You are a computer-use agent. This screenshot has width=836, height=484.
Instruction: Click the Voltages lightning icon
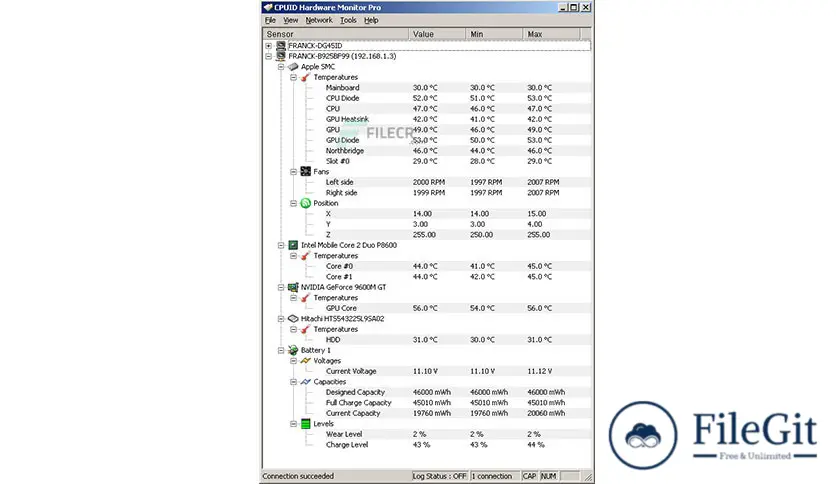306,361
